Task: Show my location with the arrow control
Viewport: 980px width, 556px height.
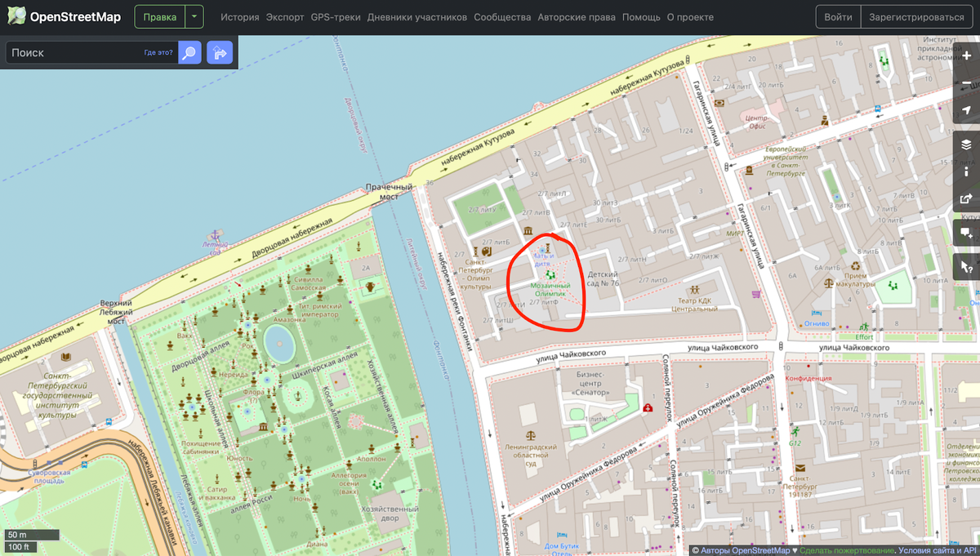Action: 966,111
